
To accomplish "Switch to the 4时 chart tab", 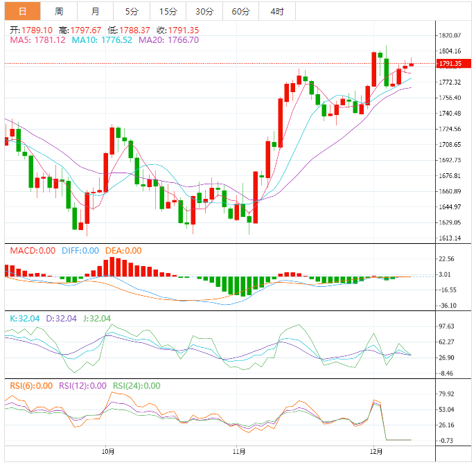I will 276,11.
